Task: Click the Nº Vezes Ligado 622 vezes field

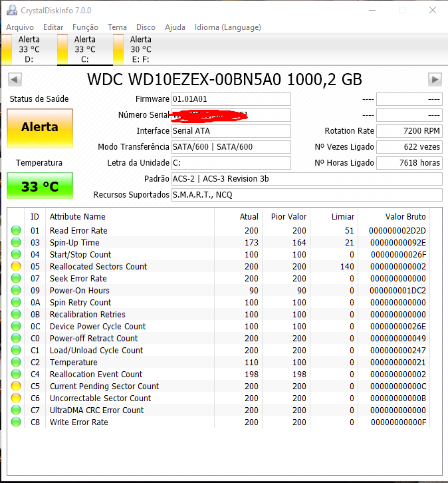Action: coord(409,147)
